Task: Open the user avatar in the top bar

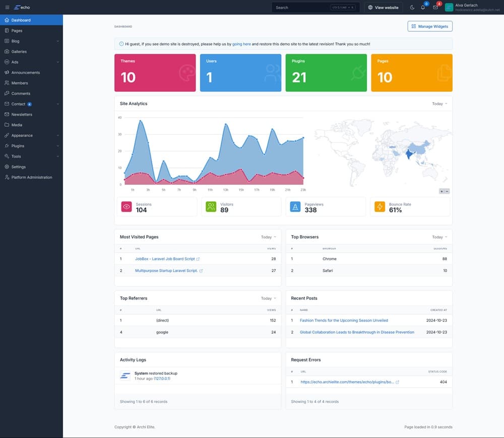Action: [449, 8]
